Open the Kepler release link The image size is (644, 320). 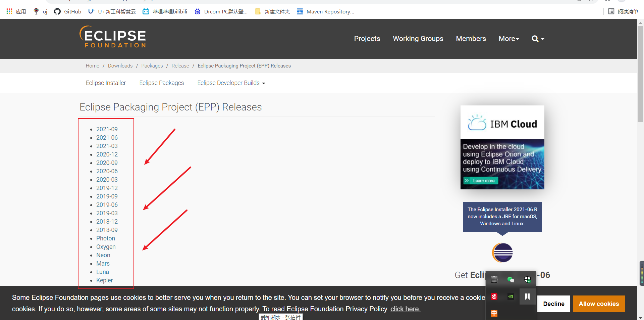tap(105, 280)
